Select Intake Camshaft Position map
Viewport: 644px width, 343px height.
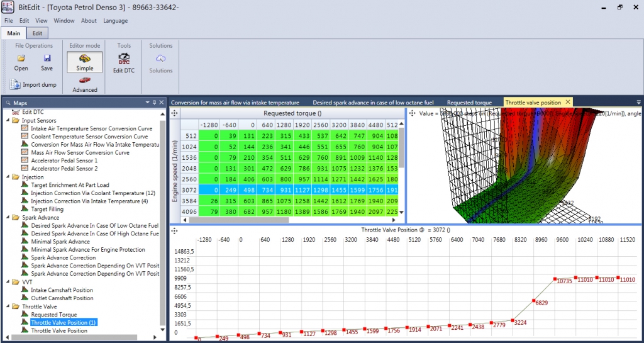coord(62,290)
